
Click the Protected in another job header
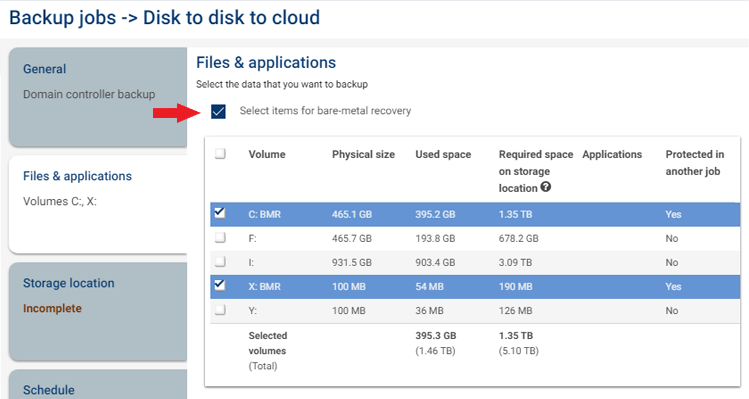tap(695, 163)
